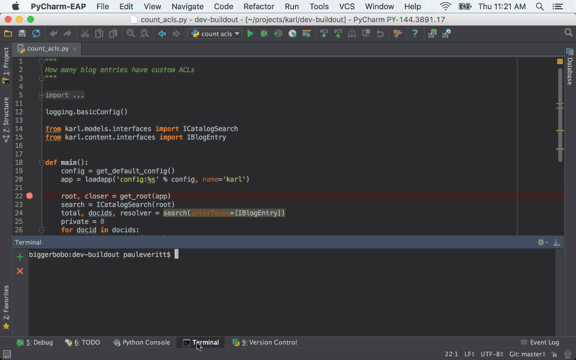Click the concurrency diagram run icon
This screenshot has width=576, height=360.
[x=306, y=34]
